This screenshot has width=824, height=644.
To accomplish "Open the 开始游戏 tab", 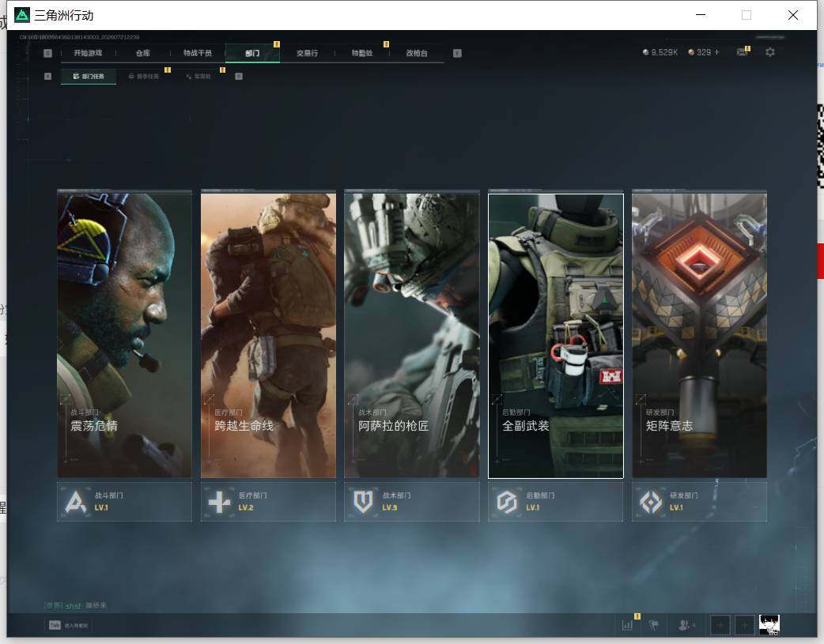I will (88, 53).
